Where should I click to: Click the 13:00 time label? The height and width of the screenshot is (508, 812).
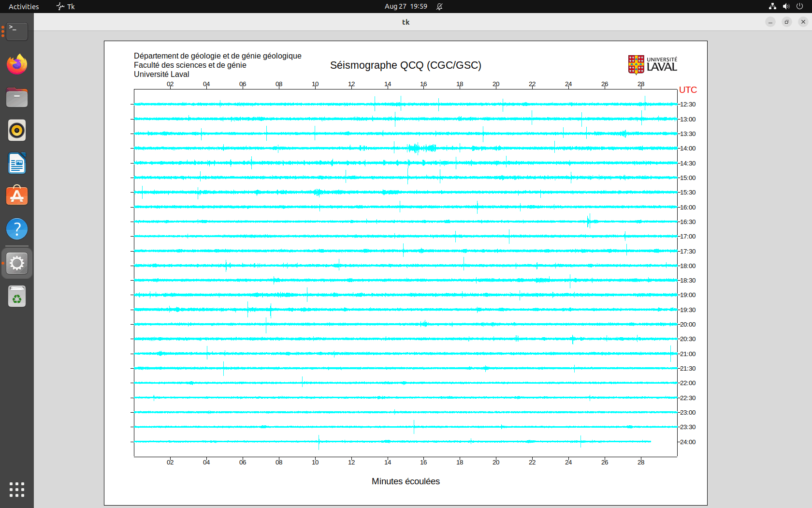click(688, 120)
